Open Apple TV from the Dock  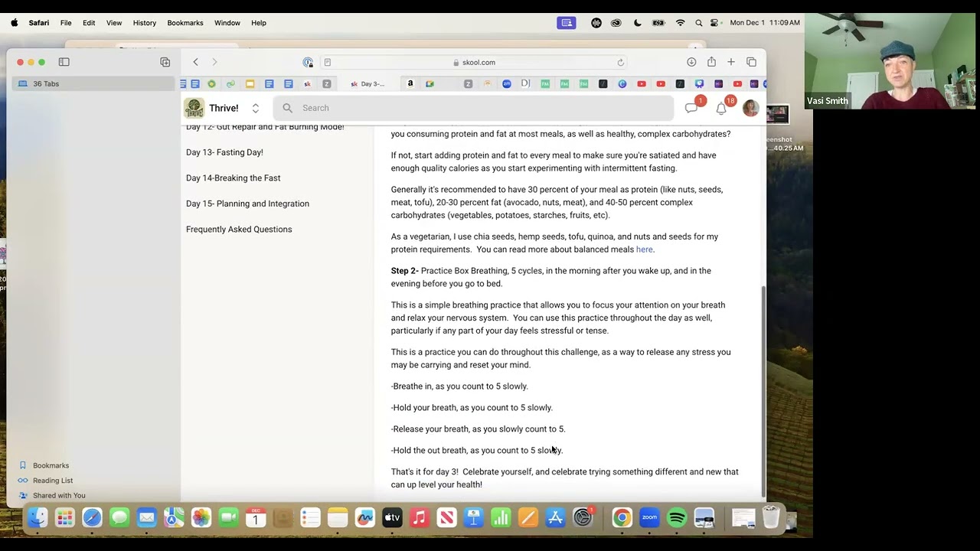tap(392, 518)
